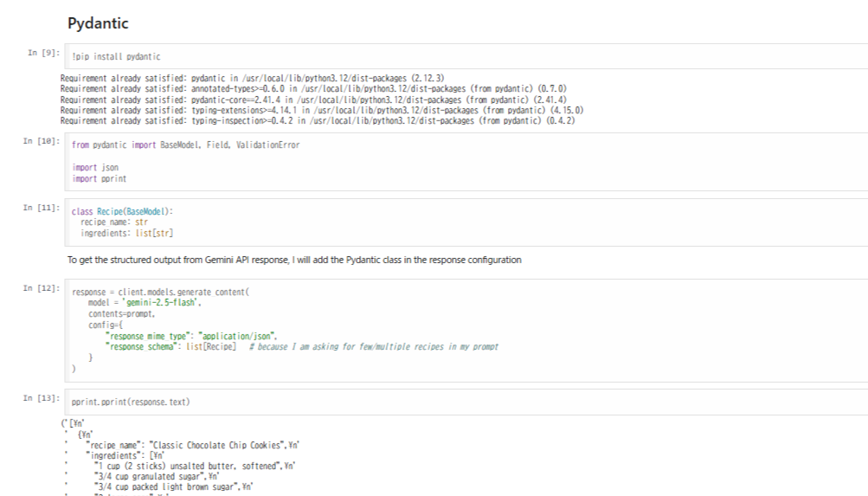Click the response_mime_type config line
868x496 pixels.
[191, 336]
